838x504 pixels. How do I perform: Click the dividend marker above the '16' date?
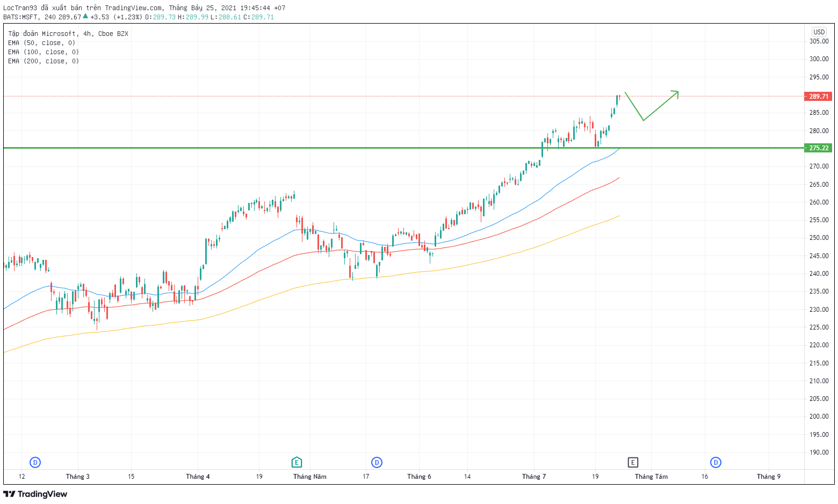coord(716,462)
